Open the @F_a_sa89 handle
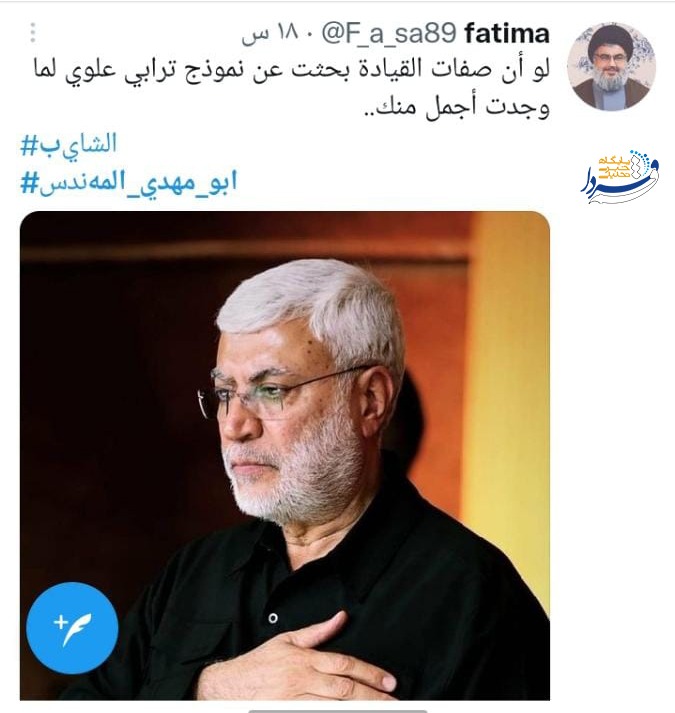675x713 pixels. click(x=389, y=34)
